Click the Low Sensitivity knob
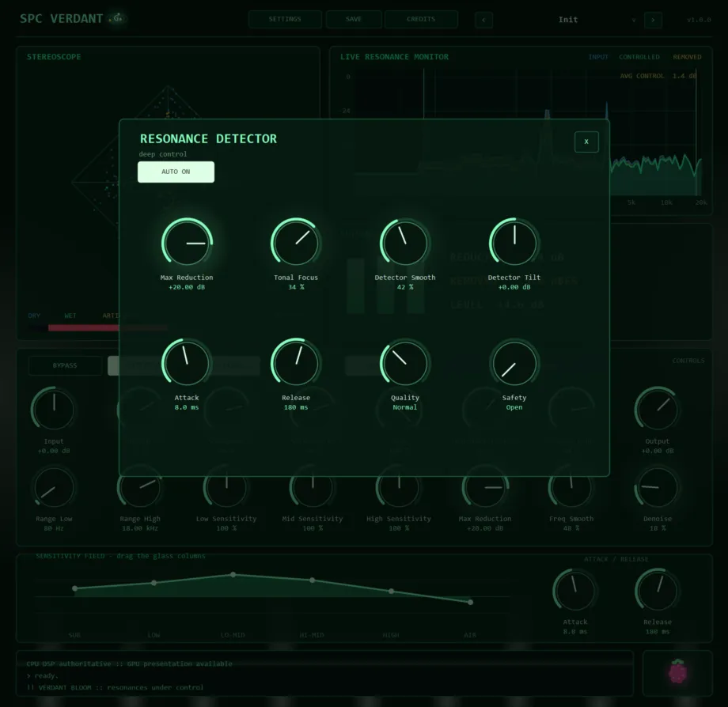Screen dimensions: 728x707 (x=226, y=487)
